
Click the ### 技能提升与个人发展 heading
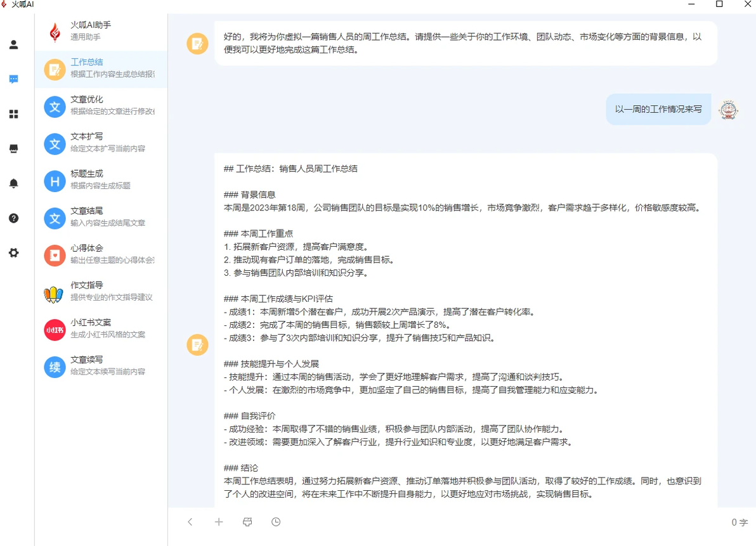tap(271, 364)
